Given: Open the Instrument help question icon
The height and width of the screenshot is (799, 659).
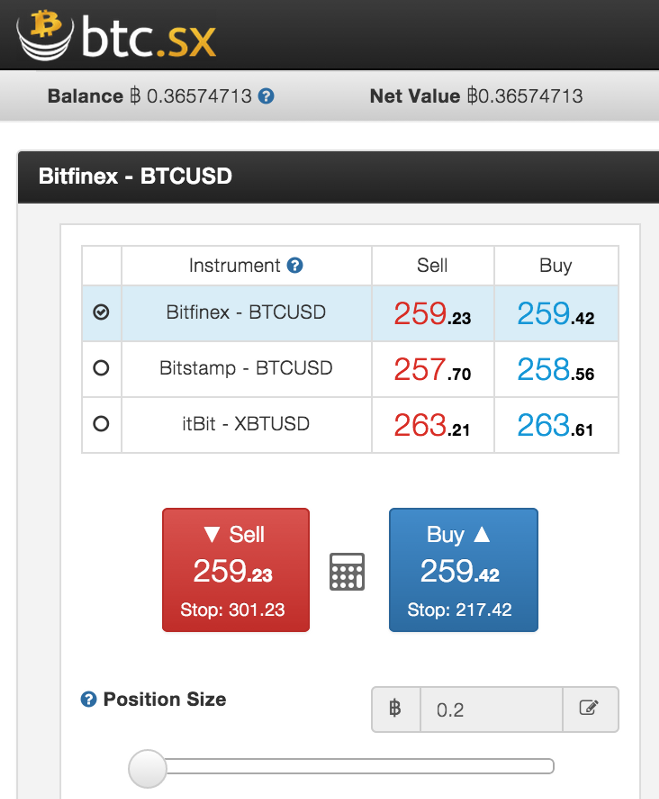Looking at the screenshot, I should click(x=295, y=265).
